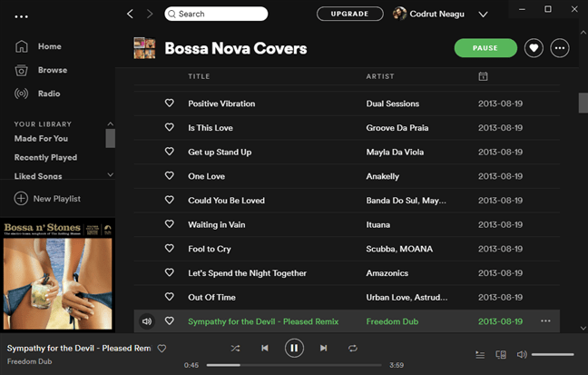The width and height of the screenshot is (588, 375).
Task: Open artist Dual Sessions
Action: click(x=393, y=104)
